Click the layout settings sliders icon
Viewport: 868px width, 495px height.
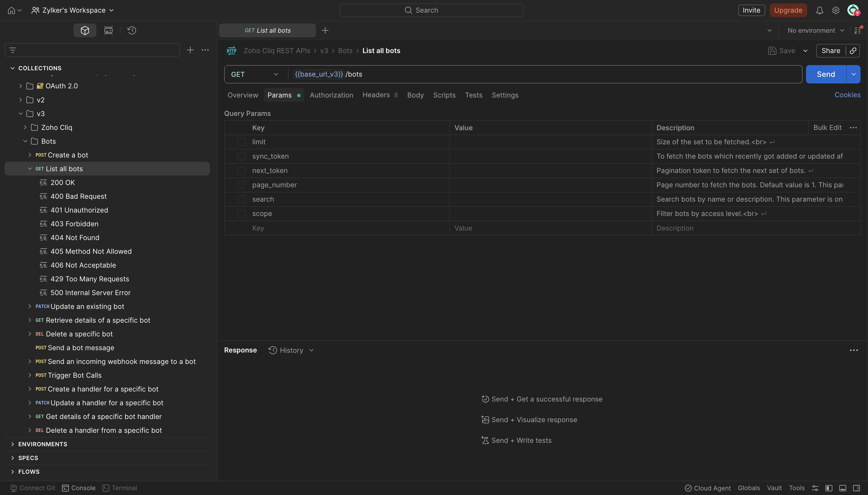(815, 488)
